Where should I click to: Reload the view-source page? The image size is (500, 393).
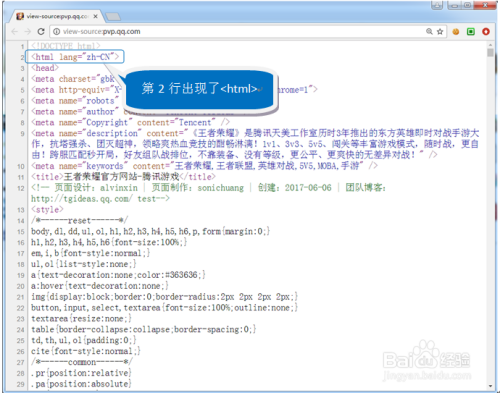tap(41, 32)
